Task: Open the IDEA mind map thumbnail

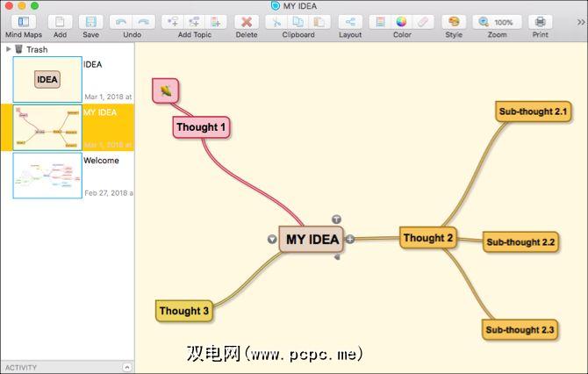Action: 47,80
